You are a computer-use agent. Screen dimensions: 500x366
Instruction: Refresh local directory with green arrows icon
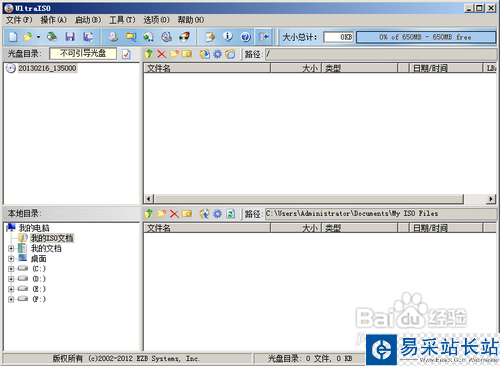pyautogui.click(x=231, y=213)
